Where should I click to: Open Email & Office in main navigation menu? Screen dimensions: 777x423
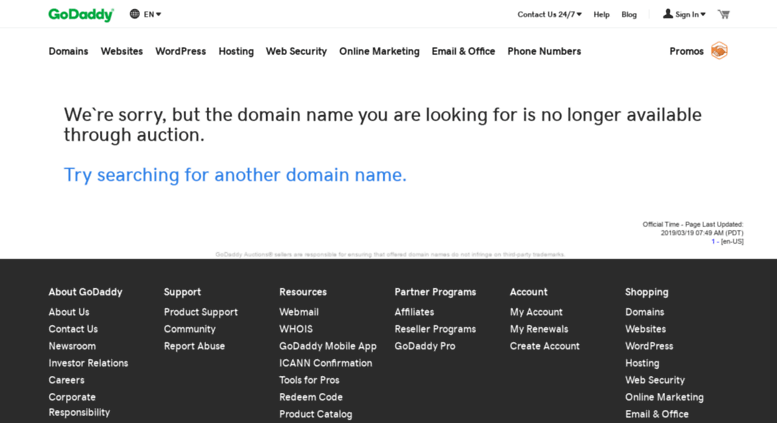[463, 51]
